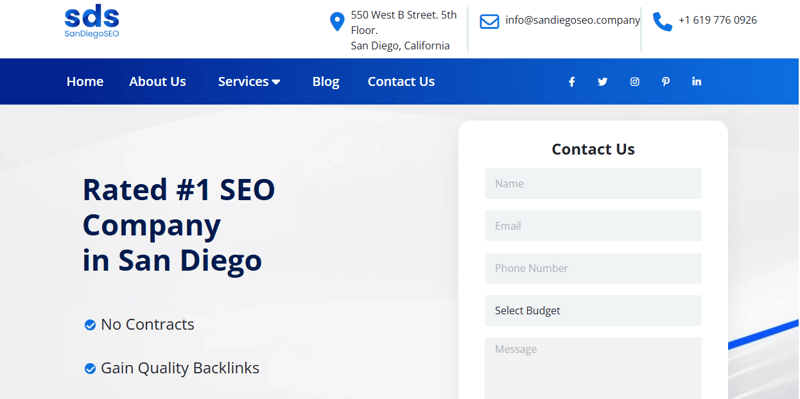Screen dimensions: 800x399
Task: Click the 'Contact Us' form heading
Action: point(593,149)
